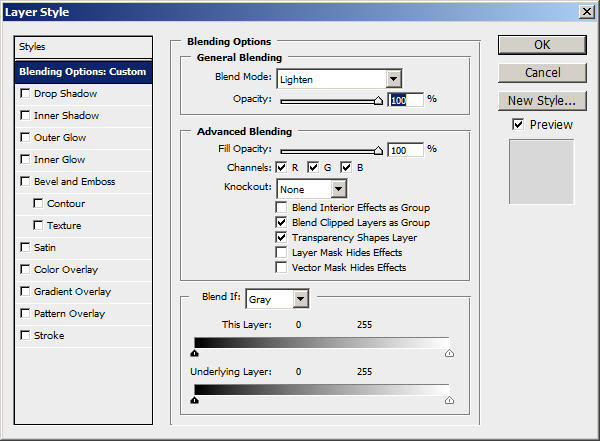Click the Opacity slider handle
Image resolution: width=600 pixels, height=441 pixels.
click(378, 100)
